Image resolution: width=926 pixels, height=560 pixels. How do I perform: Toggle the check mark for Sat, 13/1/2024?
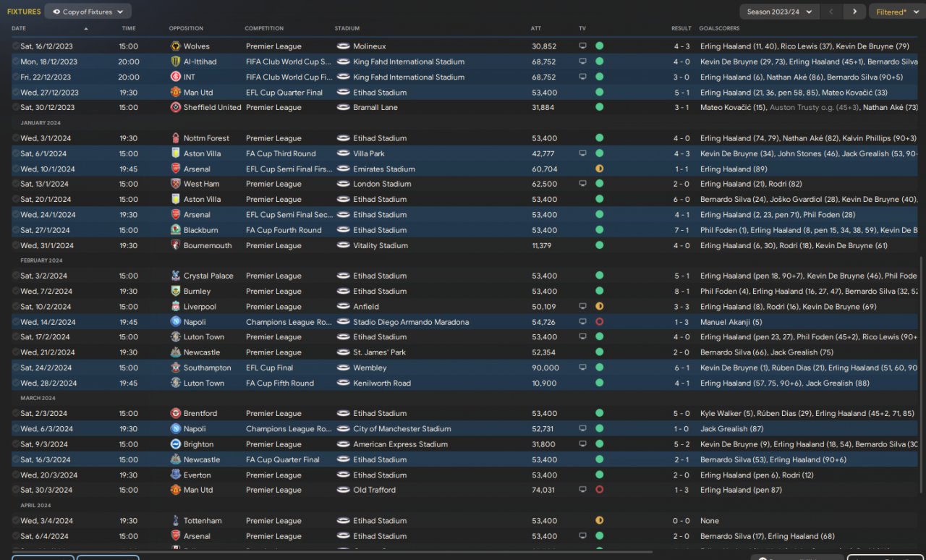tap(16, 184)
